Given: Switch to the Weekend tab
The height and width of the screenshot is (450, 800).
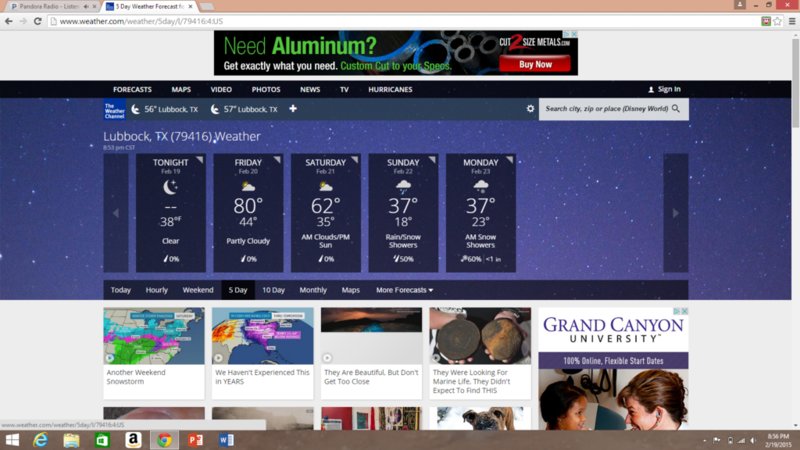Looking at the screenshot, I should tap(198, 290).
